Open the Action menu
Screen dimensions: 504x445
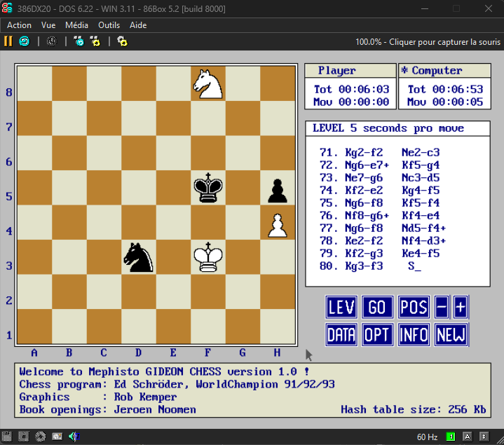(x=20, y=25)
